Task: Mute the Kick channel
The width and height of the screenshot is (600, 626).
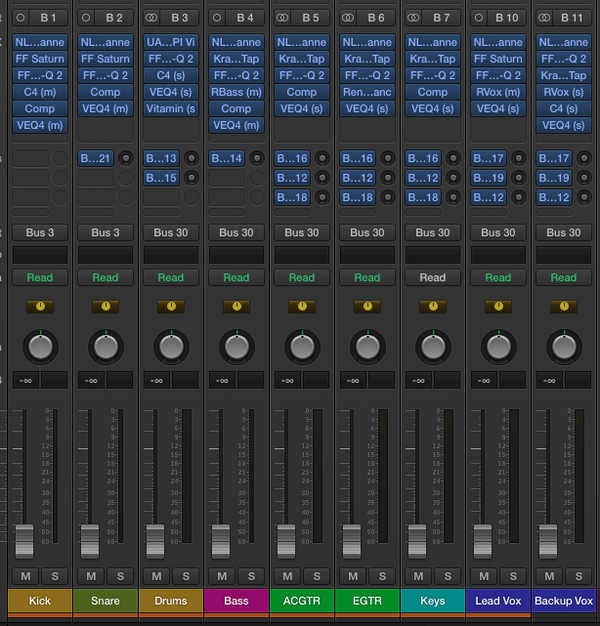Action: coord(26,575)
